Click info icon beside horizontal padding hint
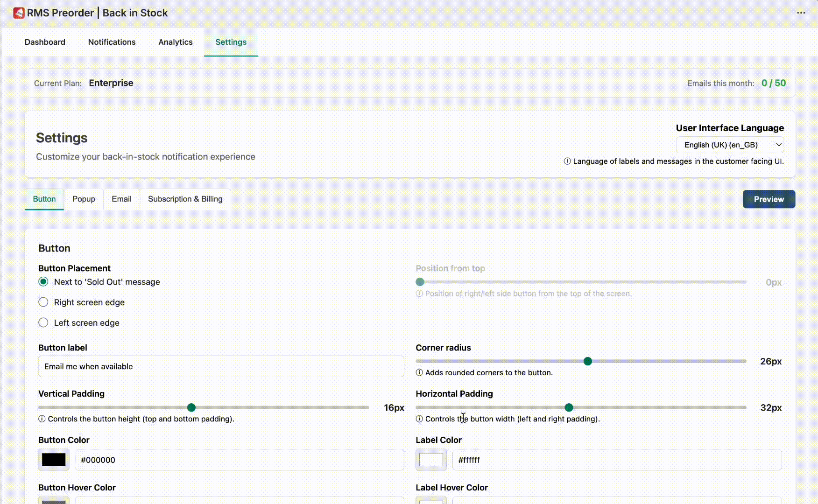This screenshot has width=818, height=504. click(419, 419)
